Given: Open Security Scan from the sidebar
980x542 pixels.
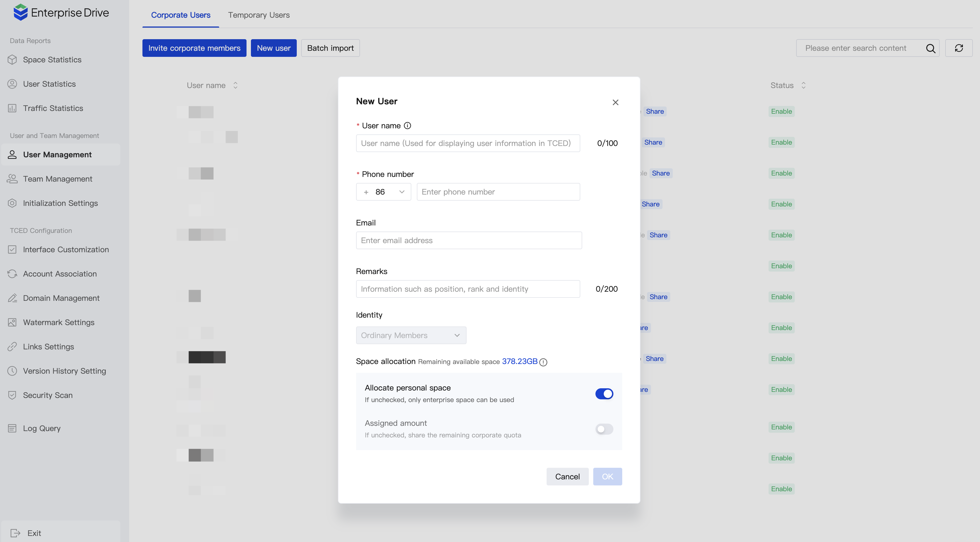Looking at the screenshot, I should (x=47, y=395).
